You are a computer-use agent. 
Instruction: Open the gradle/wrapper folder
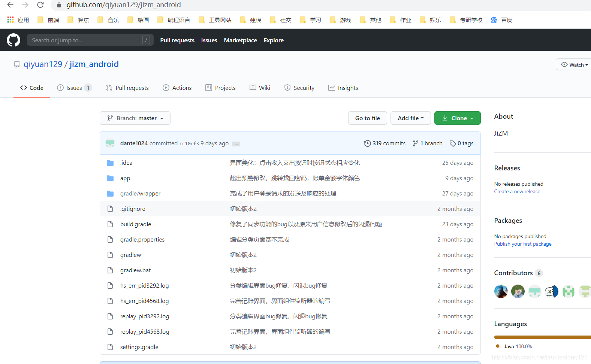(x=140, y=194)
